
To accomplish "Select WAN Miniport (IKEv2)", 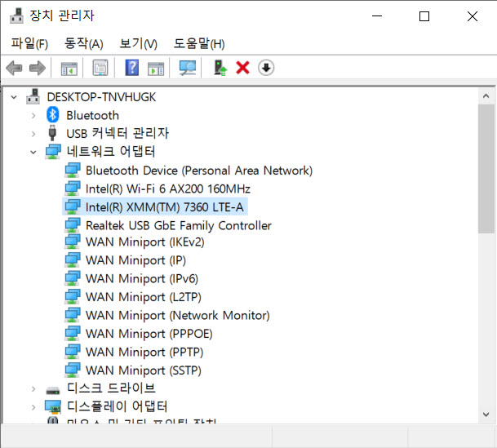I will [x=145, y=242].
